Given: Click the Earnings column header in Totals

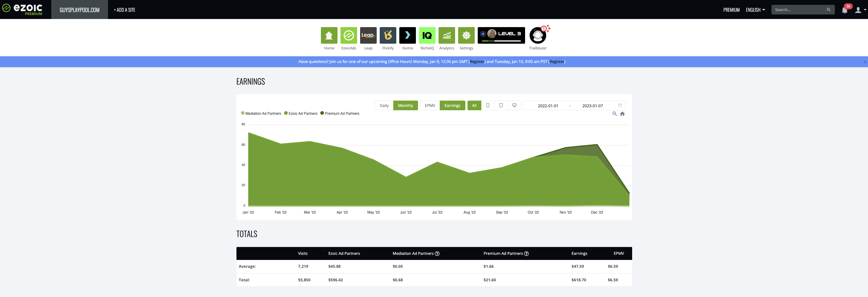Looking at the screenshot, I should point(579,254).
